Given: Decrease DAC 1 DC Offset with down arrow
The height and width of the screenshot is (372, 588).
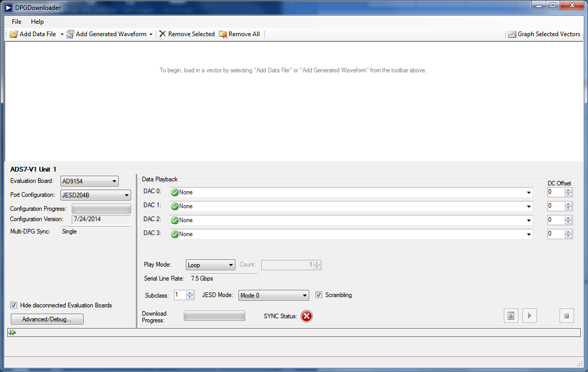Looking at the screenshot, I should point(568,208).
